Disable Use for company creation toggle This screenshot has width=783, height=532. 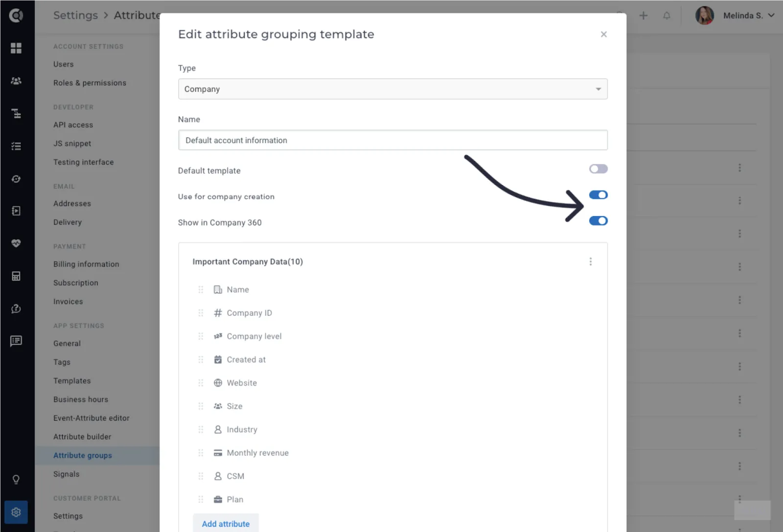[x=598, y=195]
